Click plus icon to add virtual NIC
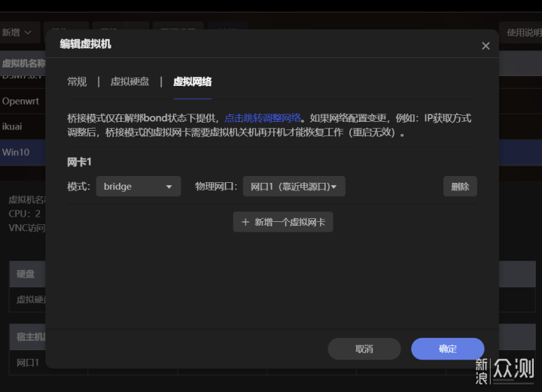Screen dimensions: 542x392 coord(245,222)
